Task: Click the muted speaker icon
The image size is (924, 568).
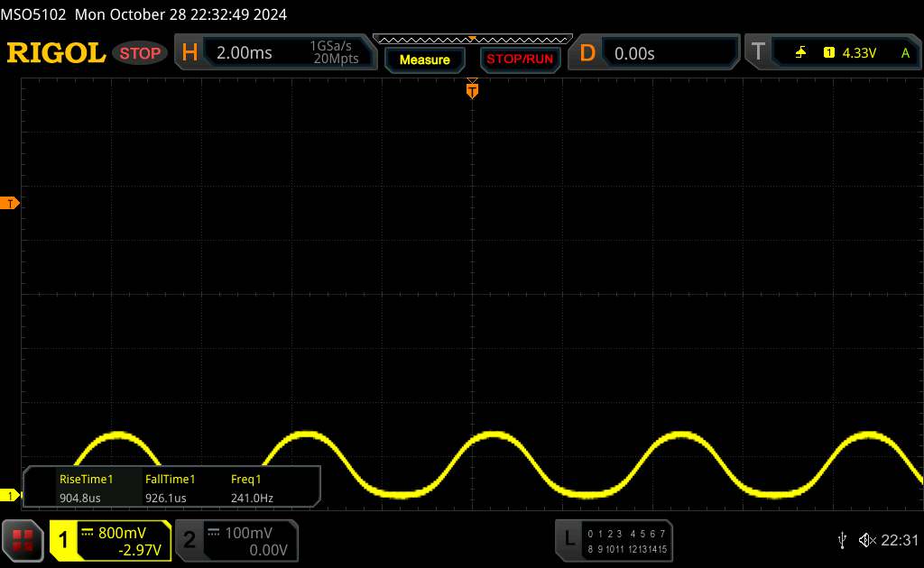Action: (866, 539)
